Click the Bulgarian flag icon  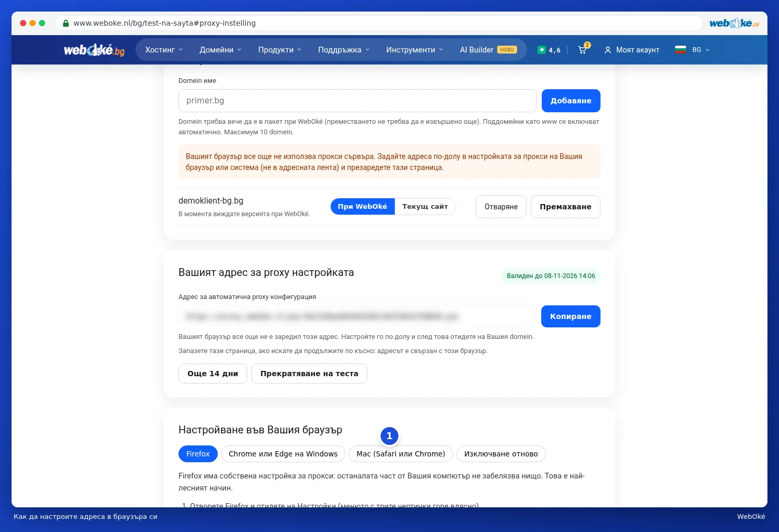coord(681,50)
